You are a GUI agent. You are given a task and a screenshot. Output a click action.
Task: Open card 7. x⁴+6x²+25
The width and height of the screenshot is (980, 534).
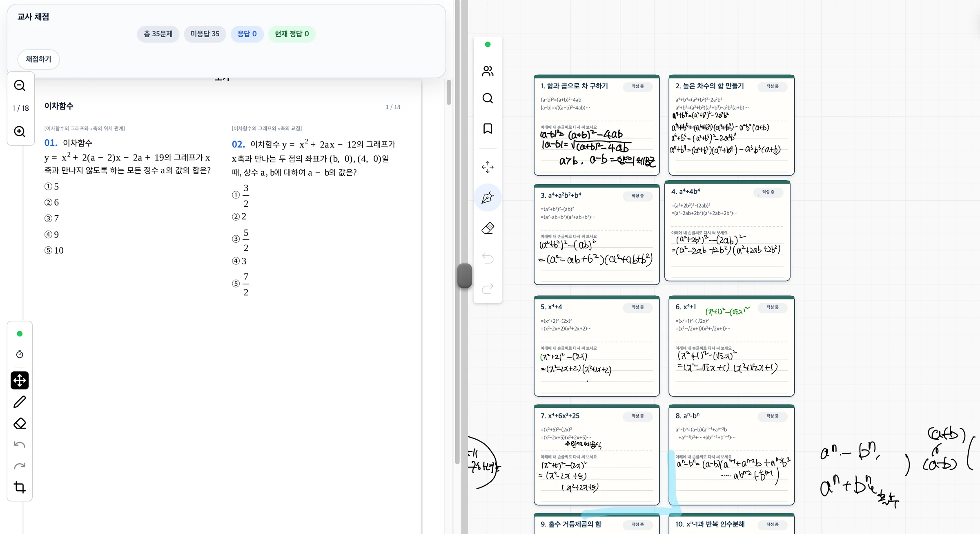click(597, 455)
